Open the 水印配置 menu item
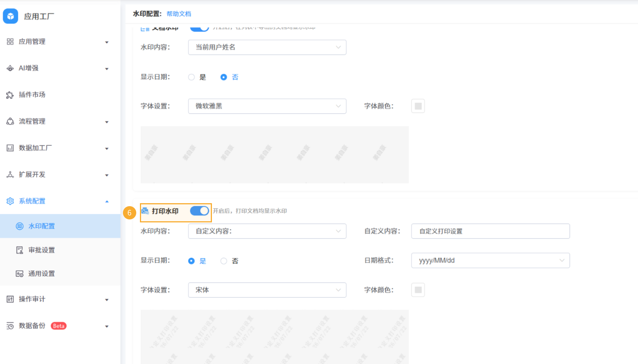638x364 pixels. 60,226
